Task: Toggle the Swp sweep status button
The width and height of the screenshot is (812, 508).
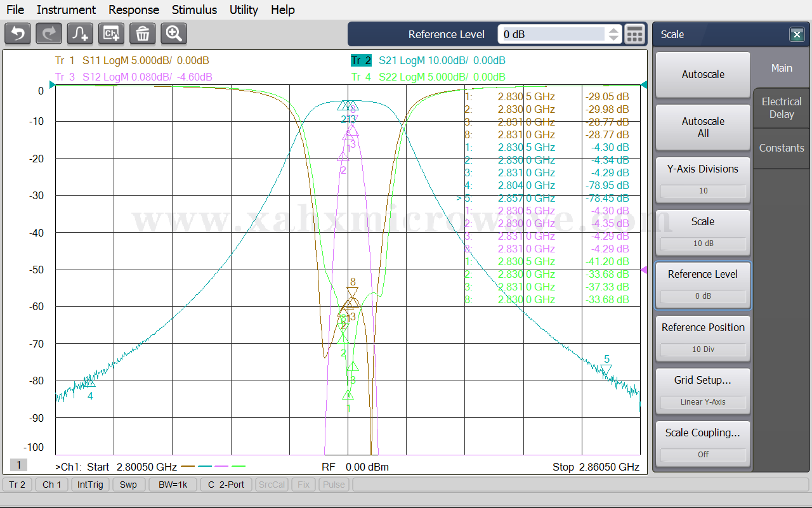Action: coord(128,485)
